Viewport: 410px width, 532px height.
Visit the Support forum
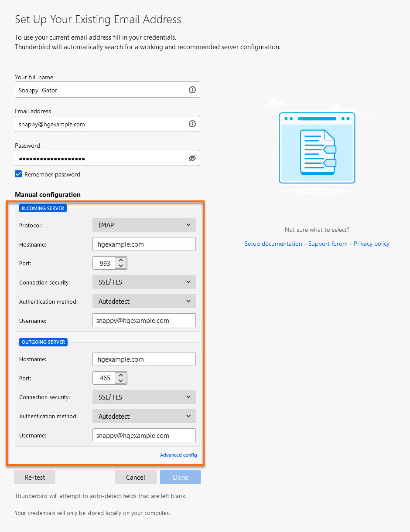328,244
